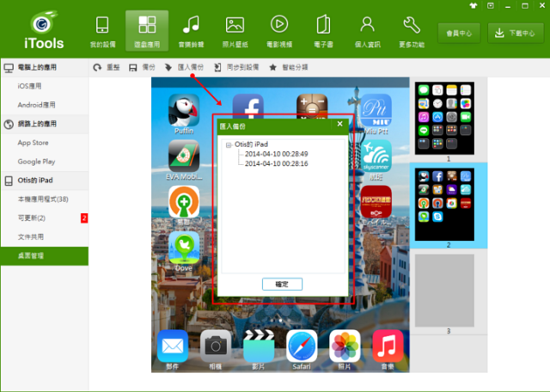The image size is (550, 392).
Task: Click the Facebook app icon
Action: (x=248, y=105)
